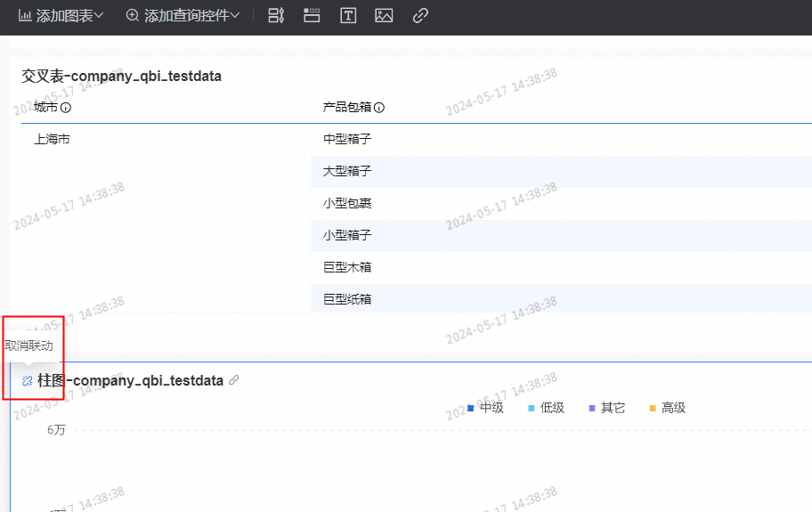Click the info icon next to 产品包箱

click(379, 108)
